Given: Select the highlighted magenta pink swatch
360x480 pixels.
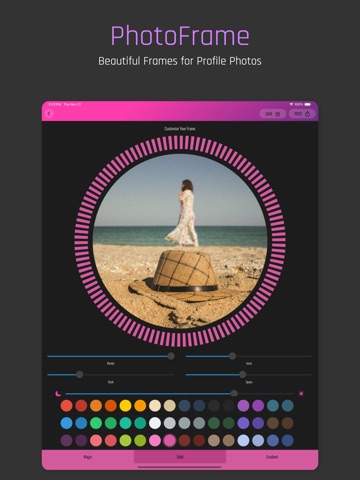Looking at the screenshot, I should click(170, 440).
